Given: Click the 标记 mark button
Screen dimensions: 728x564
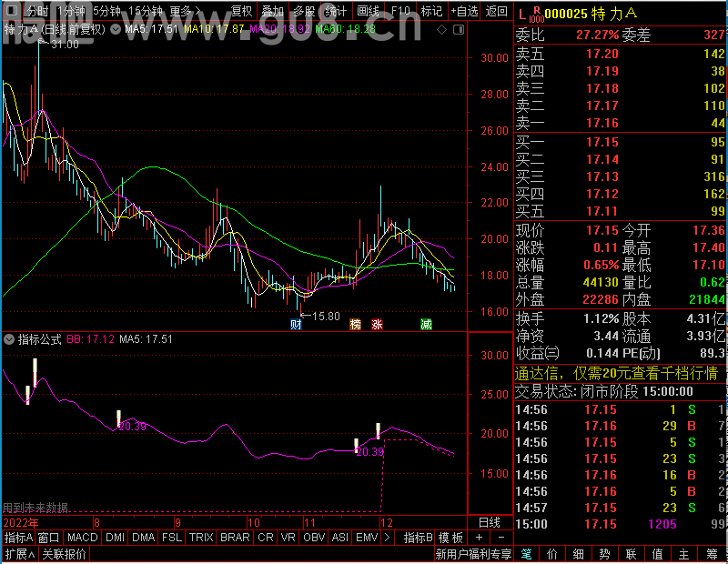Looking at the screenshot, I should pos(431,11).
